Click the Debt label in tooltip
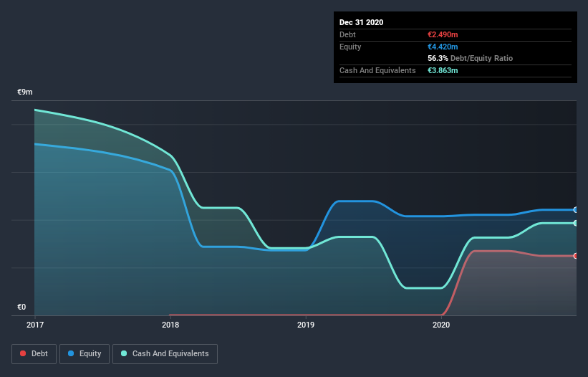588x377 pixels. click(347, 34)
